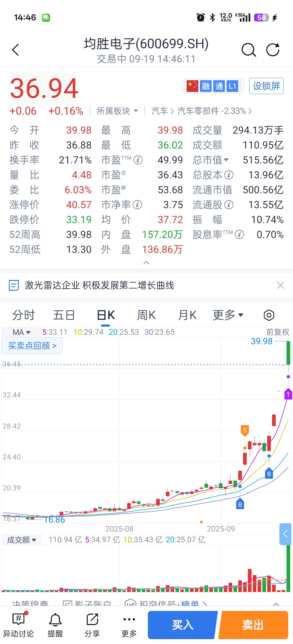Tap the MA5 value 33.11 label
This screenshot has width=293, height=644.
coord(55,332)
